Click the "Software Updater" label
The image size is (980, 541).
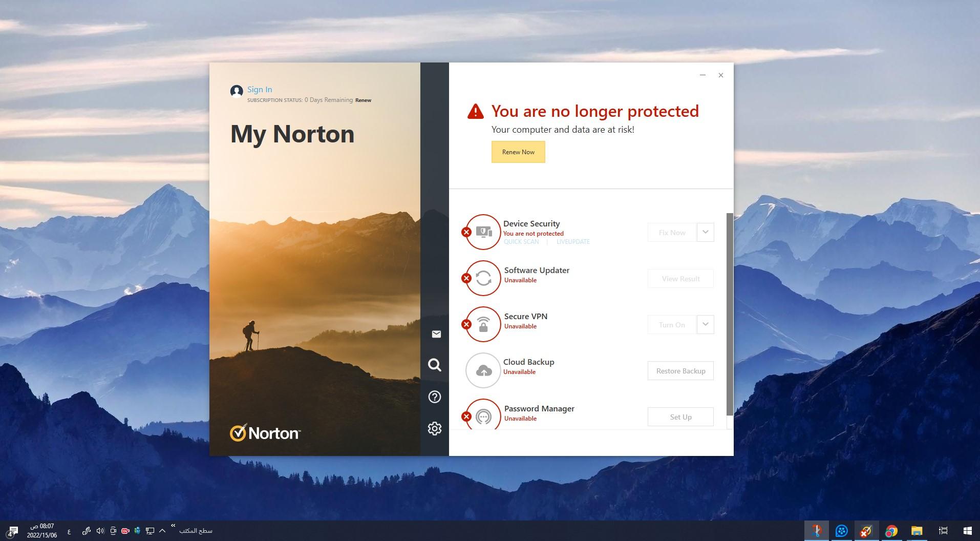pos(537,270)
